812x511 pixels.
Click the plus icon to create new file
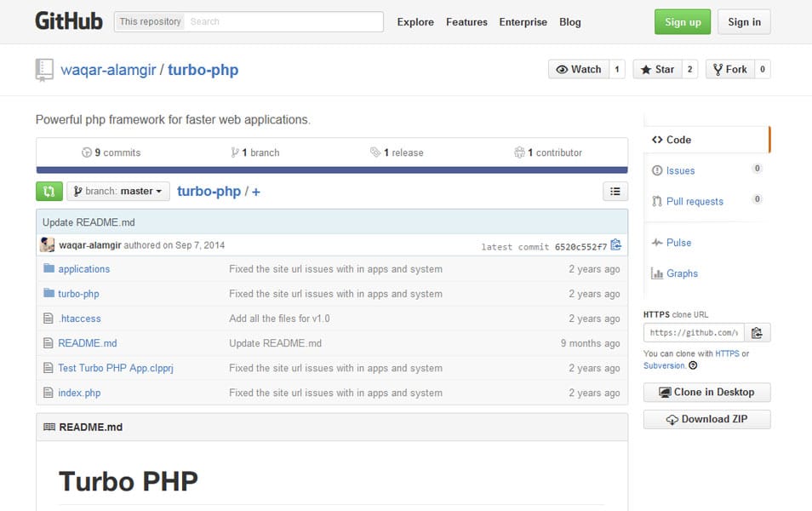coord(256,192)
